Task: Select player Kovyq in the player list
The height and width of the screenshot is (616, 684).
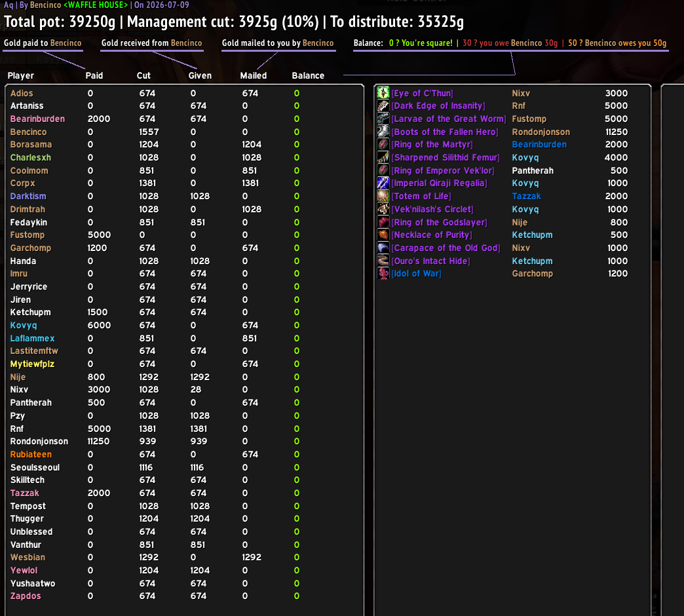Action: click(24, 326)
